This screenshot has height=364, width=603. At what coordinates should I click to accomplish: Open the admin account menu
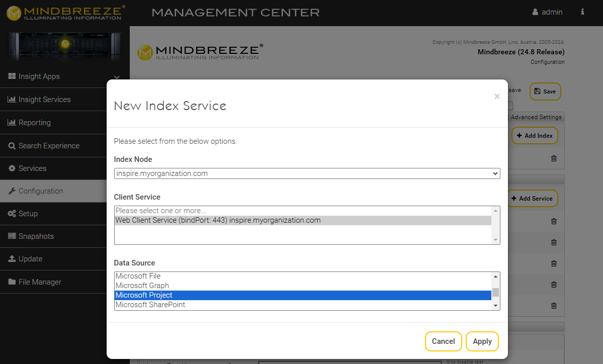pyautogui.click(x=547, y=12)
